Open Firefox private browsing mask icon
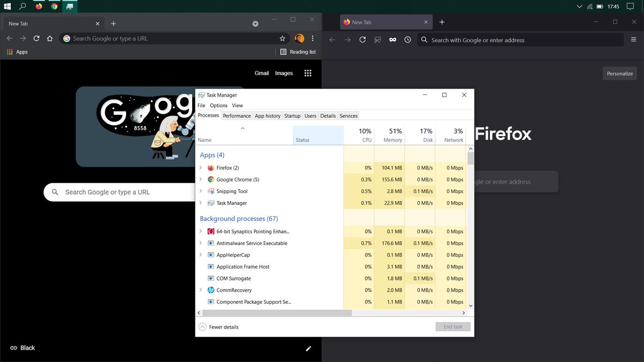The height and width of the screenshot is (362, 644). (x=393, y=40)
